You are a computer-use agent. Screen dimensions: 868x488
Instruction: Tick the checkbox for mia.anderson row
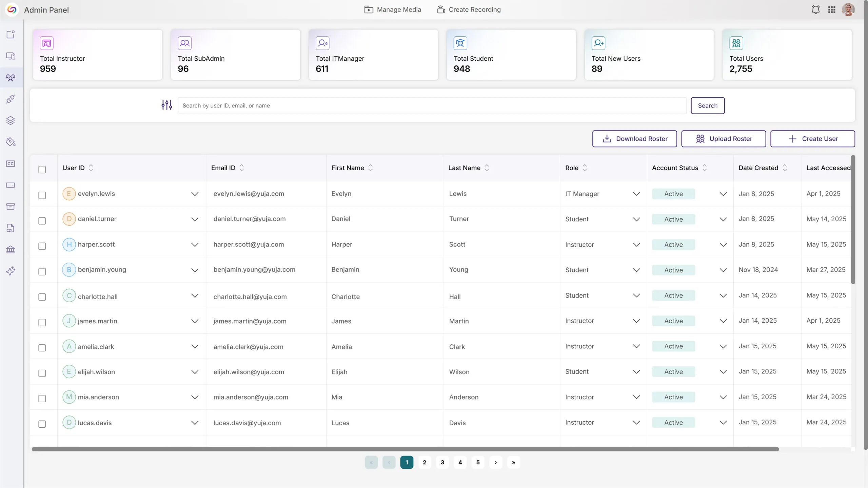(x=42, y=399)
